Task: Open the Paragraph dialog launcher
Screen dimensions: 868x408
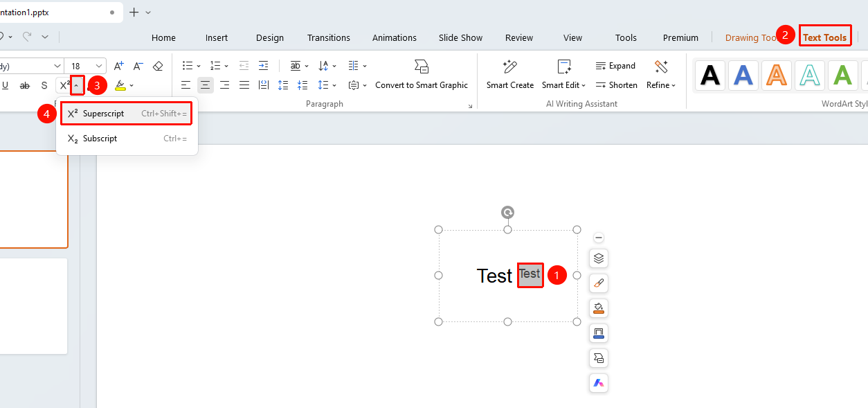Action: click(x=471, y=106)
